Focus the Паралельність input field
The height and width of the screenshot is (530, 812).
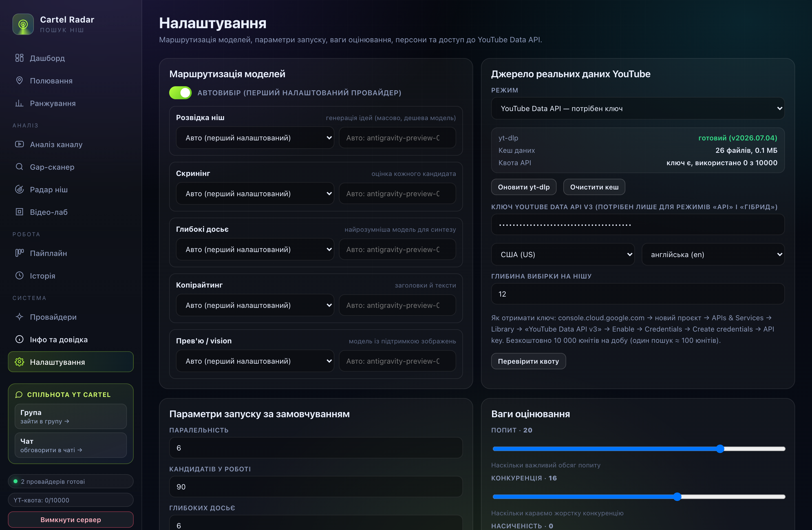[315, 448]
